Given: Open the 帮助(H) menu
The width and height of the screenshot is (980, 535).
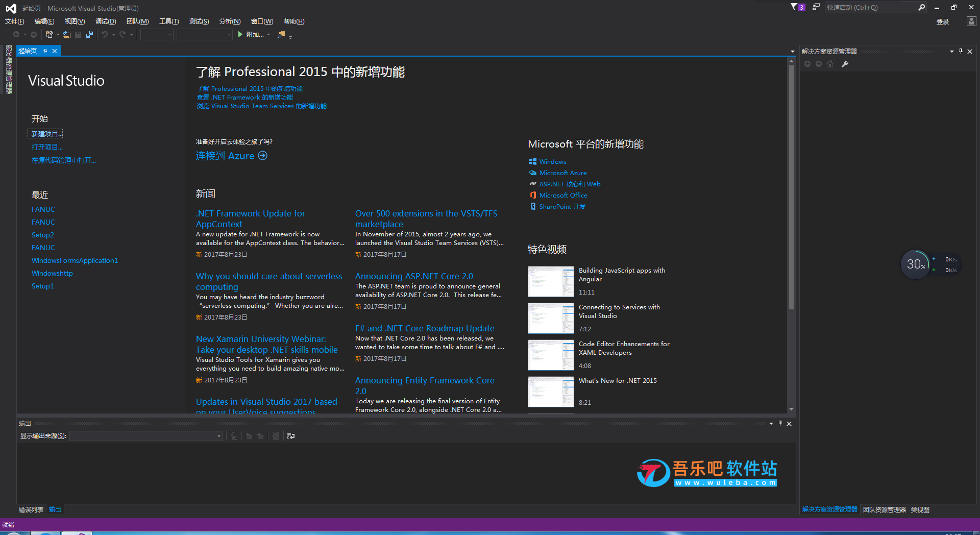Looking at the screenshot, I should tap(294, 21).
